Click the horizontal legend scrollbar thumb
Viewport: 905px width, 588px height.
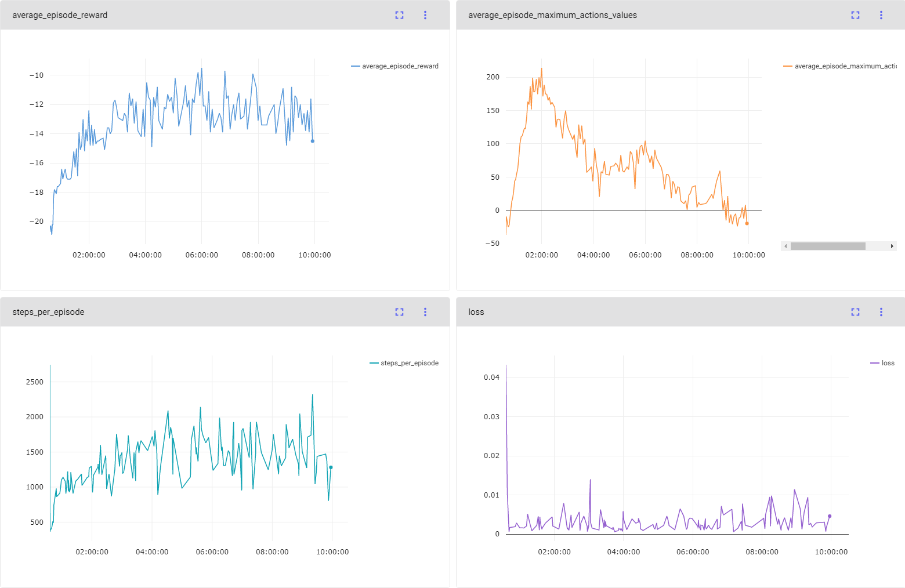828,246
